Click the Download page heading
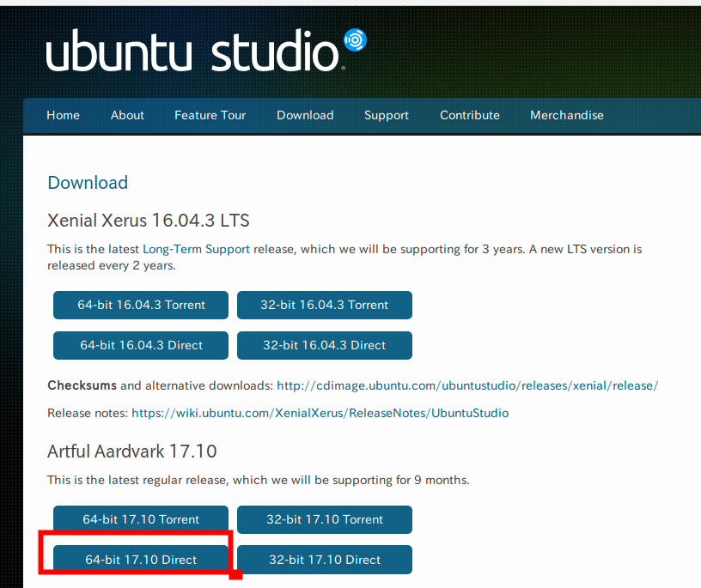The width and height of the screenshot is (701, 588). click(x=88, y=183)
